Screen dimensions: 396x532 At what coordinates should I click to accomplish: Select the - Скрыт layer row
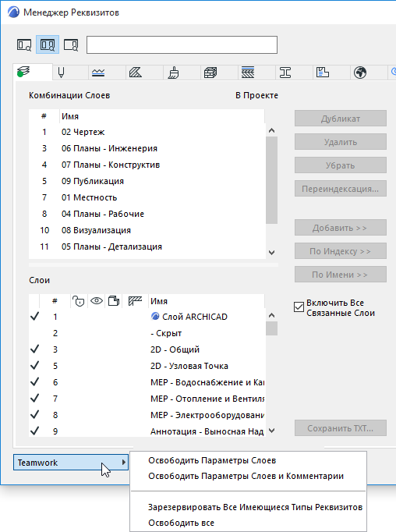point(147,333)
